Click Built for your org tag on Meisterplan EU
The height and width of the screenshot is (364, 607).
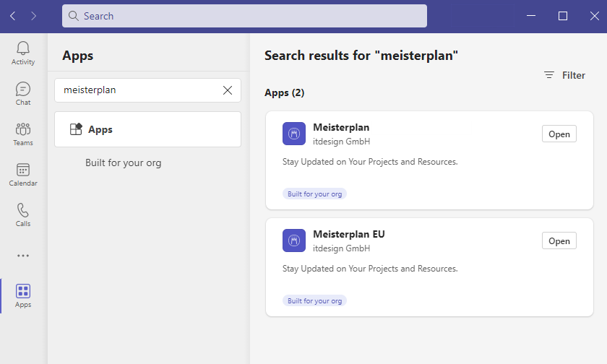point(314,300)
